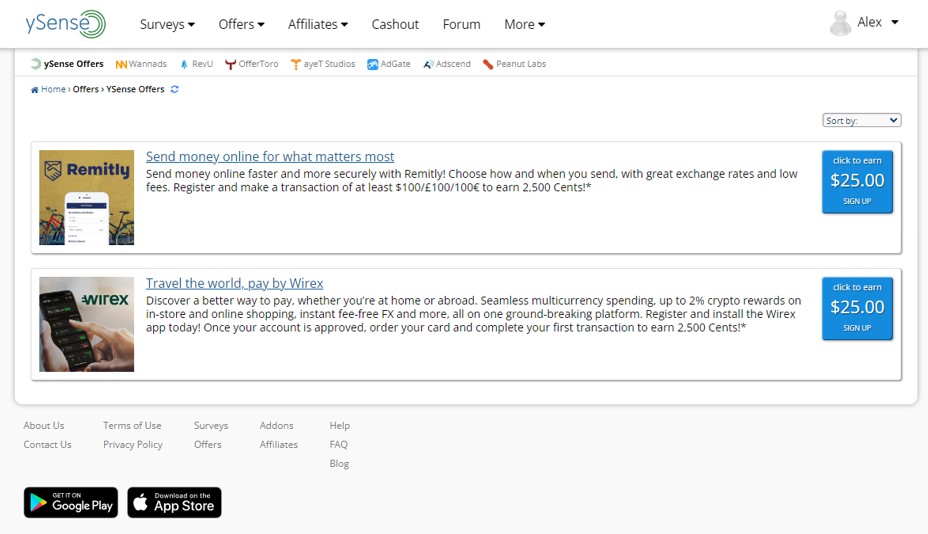Click the Offers breadcrumb text

tap(86, 89)
